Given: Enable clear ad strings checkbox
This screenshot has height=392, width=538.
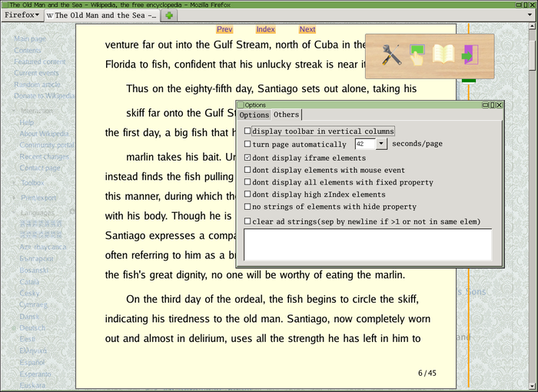Looking at the screenshot, I should 247,221.
